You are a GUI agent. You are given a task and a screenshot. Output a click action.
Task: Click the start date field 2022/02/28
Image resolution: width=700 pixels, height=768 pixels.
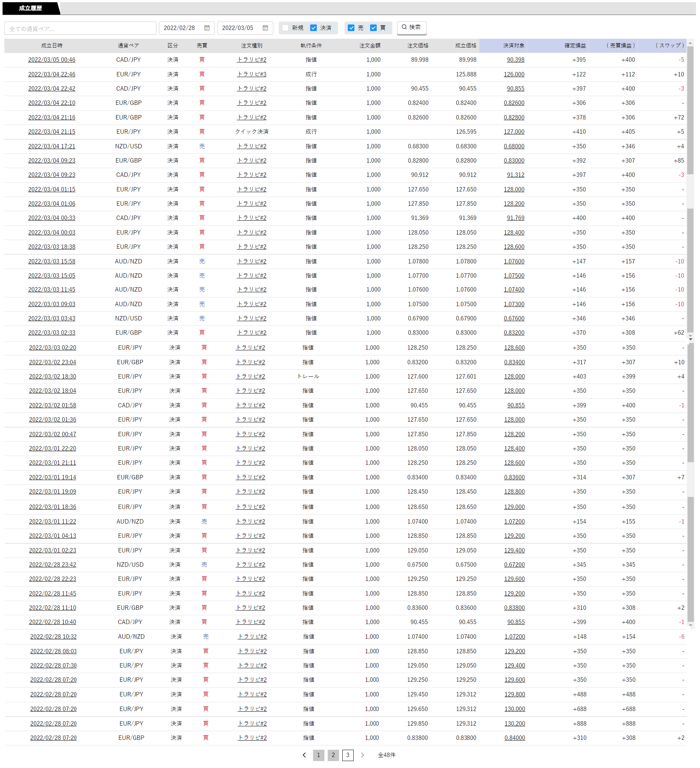point(187,28)
